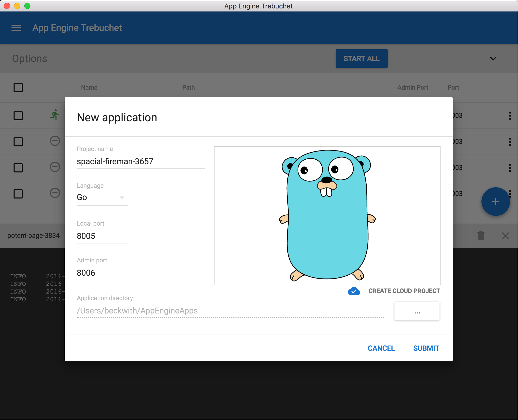Click the trash icon in log panel
This screenshot has height=420, width=518.
pos(481,236)
